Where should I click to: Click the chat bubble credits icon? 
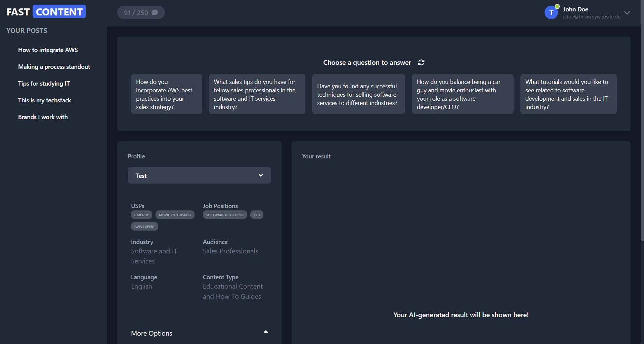(155, 13)
